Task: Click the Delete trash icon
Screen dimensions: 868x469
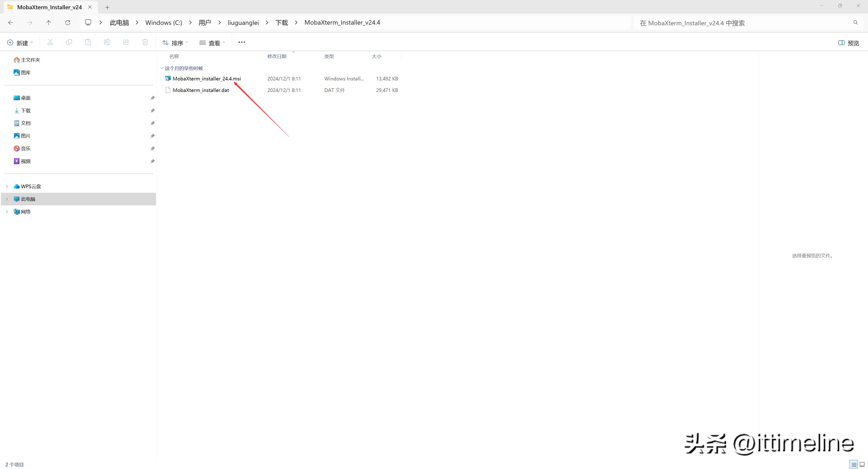Action: 145,42
